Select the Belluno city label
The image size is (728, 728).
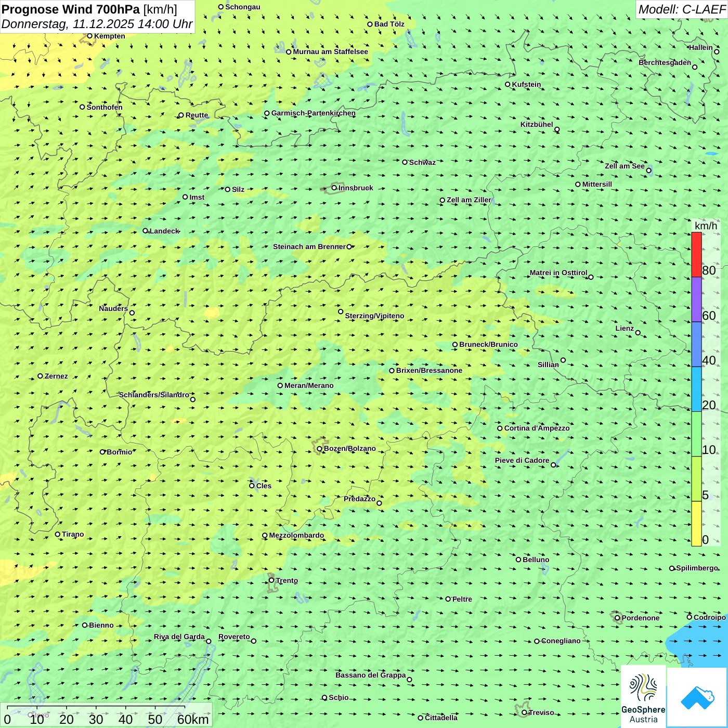pos(536,560)
